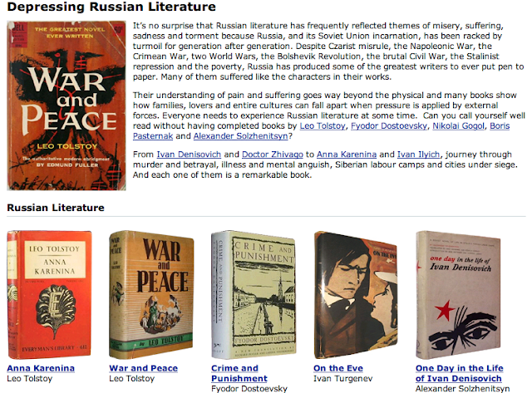Open the Leo Tolstoy author link

322,125
